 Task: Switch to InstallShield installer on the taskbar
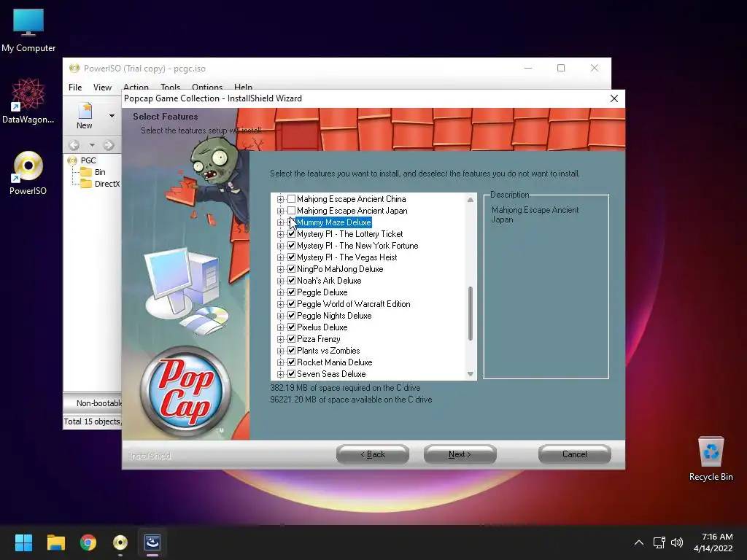152,542
